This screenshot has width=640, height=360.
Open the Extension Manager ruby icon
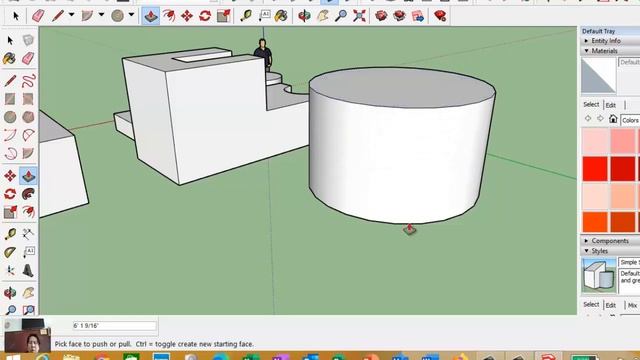[440, 16]
